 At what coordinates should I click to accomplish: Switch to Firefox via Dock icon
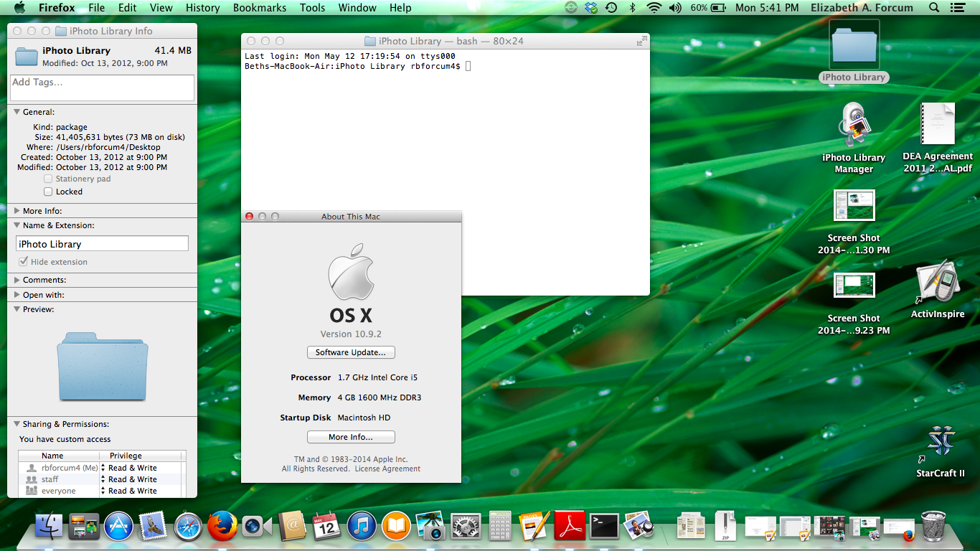[x=222, y=527]
